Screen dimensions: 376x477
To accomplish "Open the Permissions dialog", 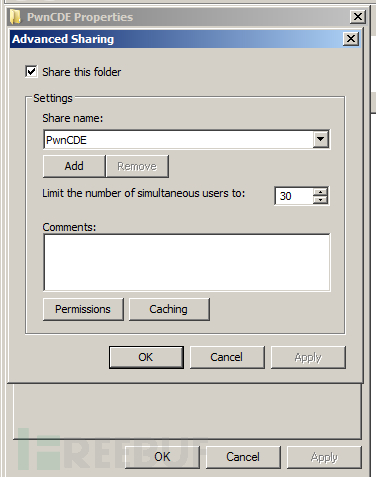I will [83, 309].
